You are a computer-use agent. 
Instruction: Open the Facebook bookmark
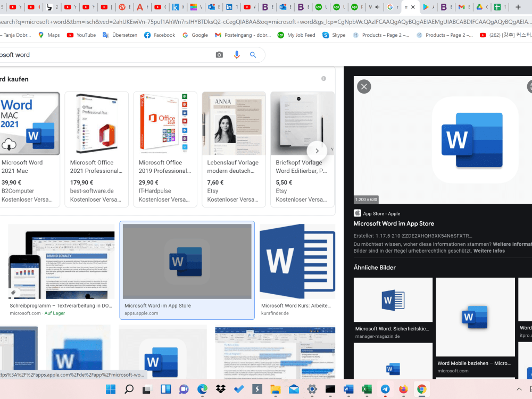click(160, 35)
